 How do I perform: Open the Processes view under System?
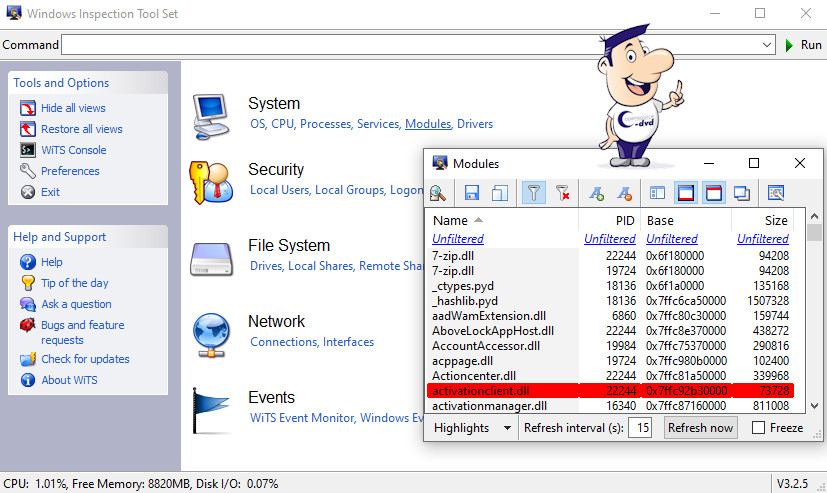point(325,124)
